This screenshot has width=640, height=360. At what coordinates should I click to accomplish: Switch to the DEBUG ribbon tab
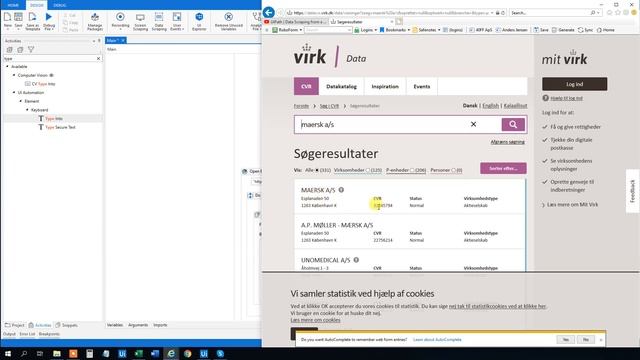[60, 5]
